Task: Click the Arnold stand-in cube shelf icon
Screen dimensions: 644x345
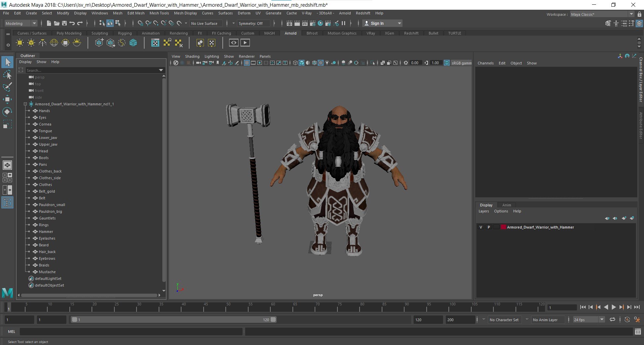Action: pos(99,43)
